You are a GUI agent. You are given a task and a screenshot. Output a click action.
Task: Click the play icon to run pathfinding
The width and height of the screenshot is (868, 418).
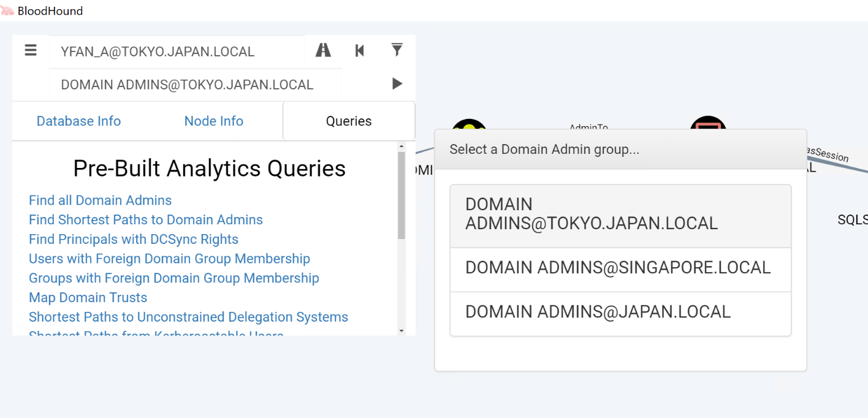[397, 84]
